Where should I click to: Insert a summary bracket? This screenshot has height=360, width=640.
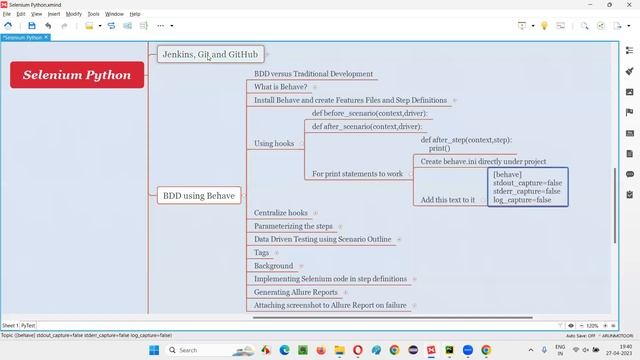click(x=144, y=26)
